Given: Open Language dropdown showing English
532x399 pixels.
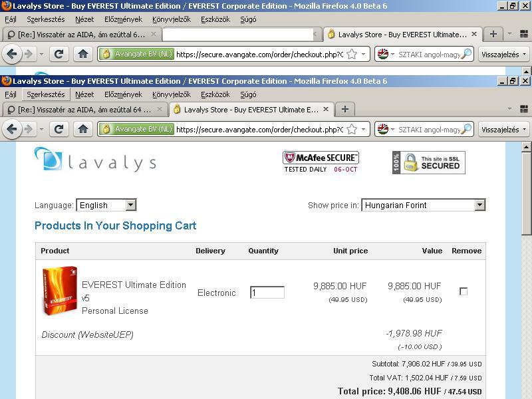Looking at the screenshot, I should (x=106, y=205).
